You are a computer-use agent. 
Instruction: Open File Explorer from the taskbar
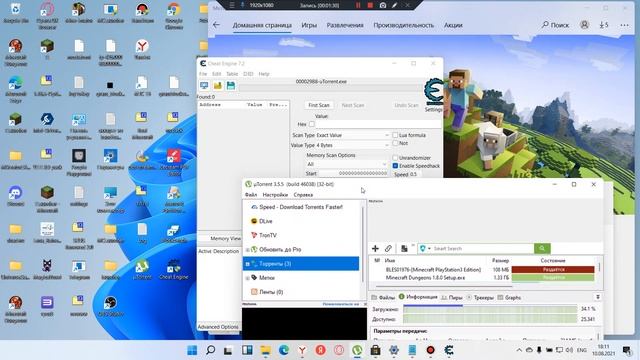click(x=265, y=350)
